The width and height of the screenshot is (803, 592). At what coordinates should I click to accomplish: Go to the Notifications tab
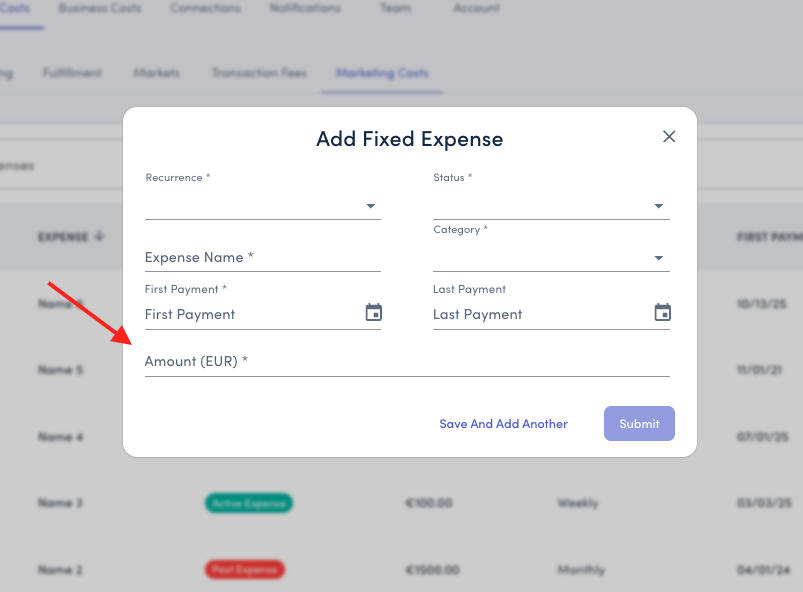[x=305, y=8]
